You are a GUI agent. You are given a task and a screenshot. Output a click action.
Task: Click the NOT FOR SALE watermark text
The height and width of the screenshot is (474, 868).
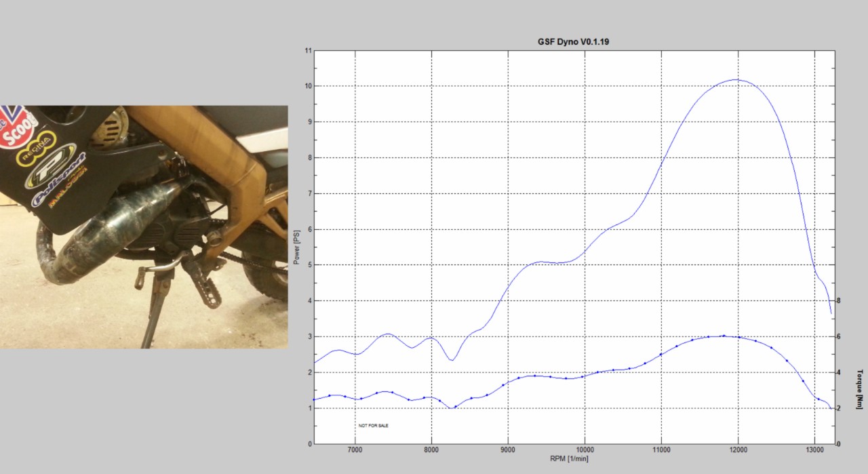374,426
